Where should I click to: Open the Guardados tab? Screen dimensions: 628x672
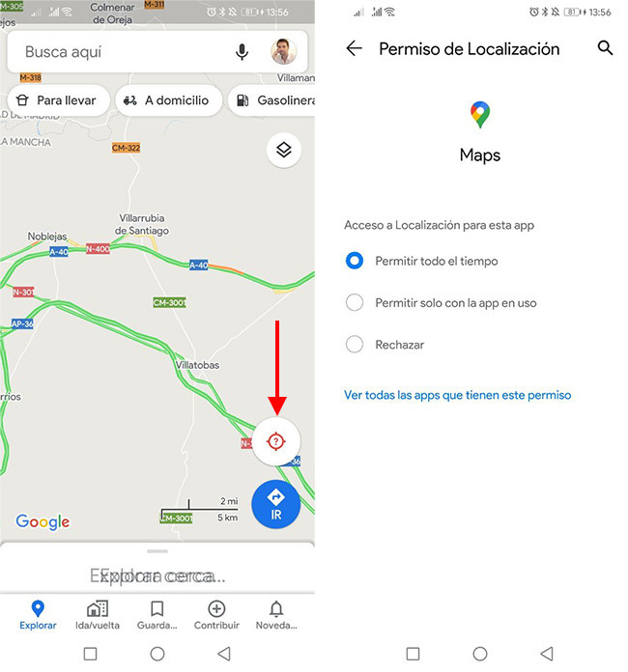[157, 615]
